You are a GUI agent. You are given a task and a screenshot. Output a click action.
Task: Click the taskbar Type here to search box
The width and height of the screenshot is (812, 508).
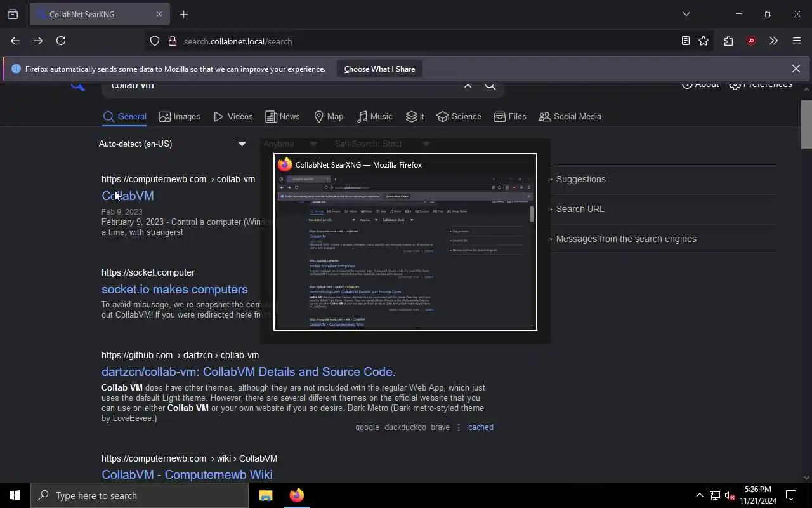(x=140, y=495)
